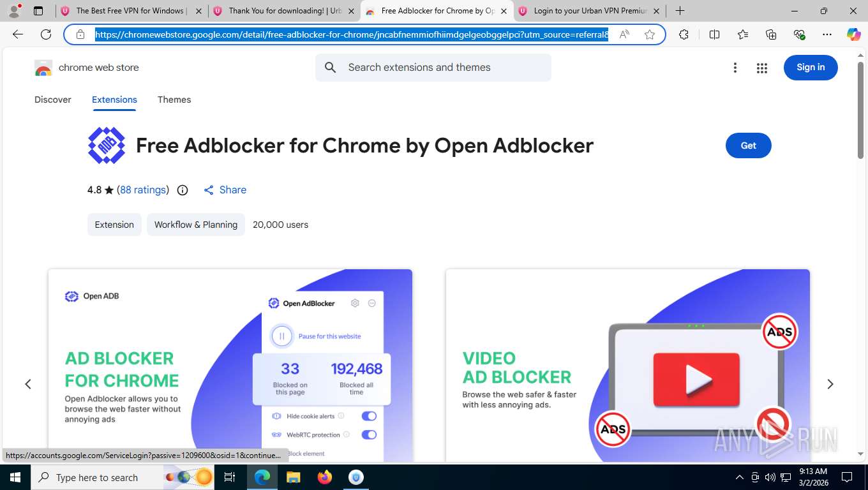
Task: Show next screenshot with right chevron
Action: 830,384
